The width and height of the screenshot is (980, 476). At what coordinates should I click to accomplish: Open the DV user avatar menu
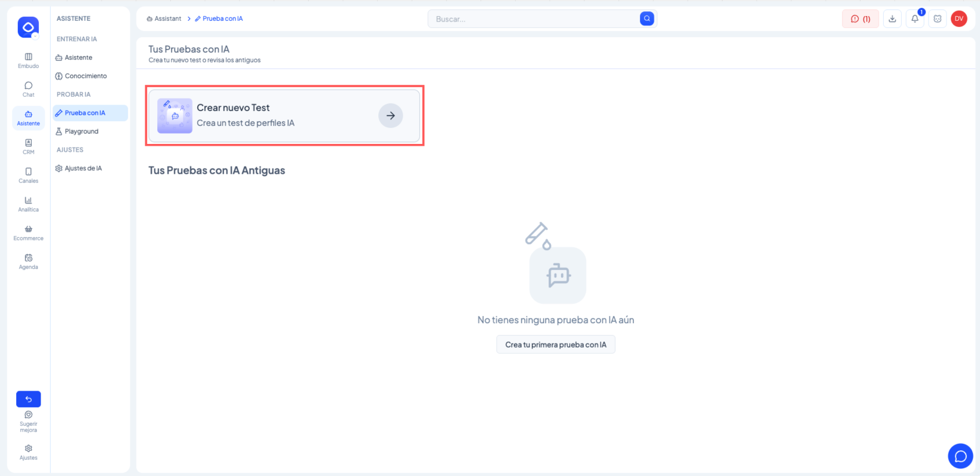pyautogui.click(x=958, y=19)
